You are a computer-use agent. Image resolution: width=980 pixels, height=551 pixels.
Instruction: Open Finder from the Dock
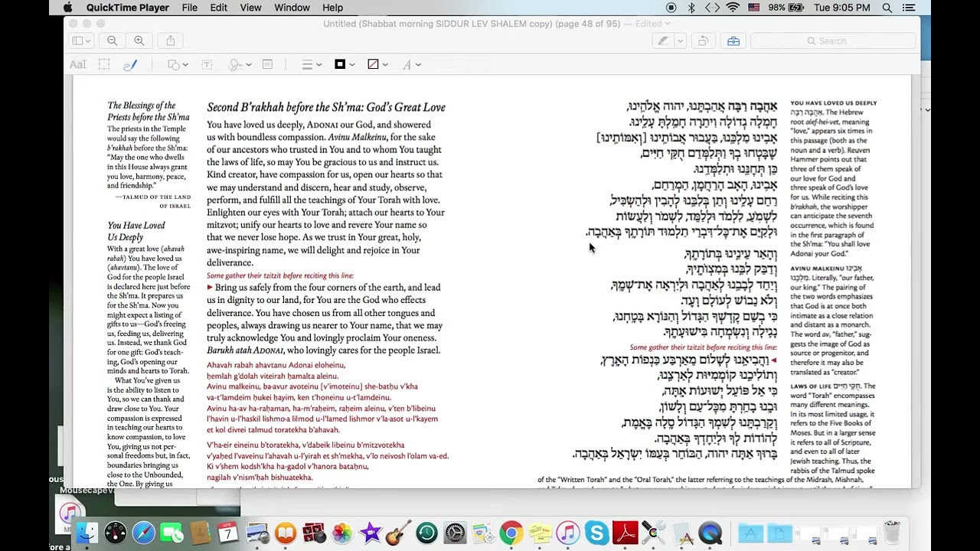(87, 533)
